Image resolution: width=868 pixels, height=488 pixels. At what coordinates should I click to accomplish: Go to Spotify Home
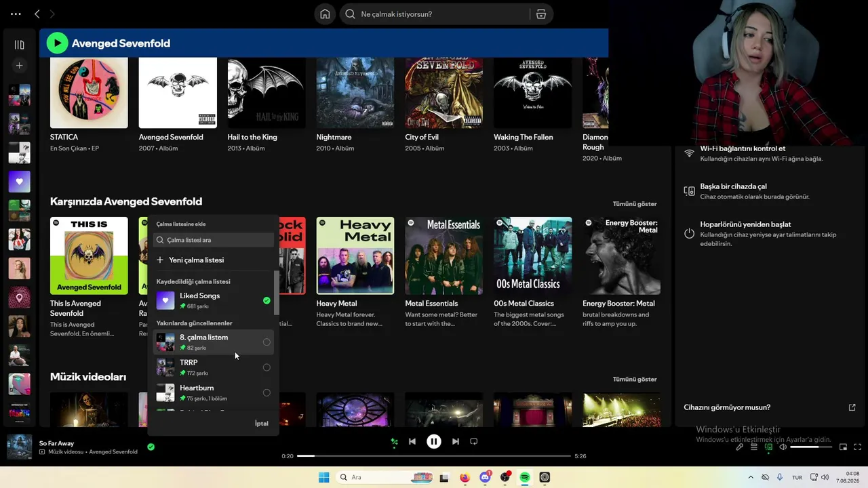pyautogui.click(x=325, y=14)
